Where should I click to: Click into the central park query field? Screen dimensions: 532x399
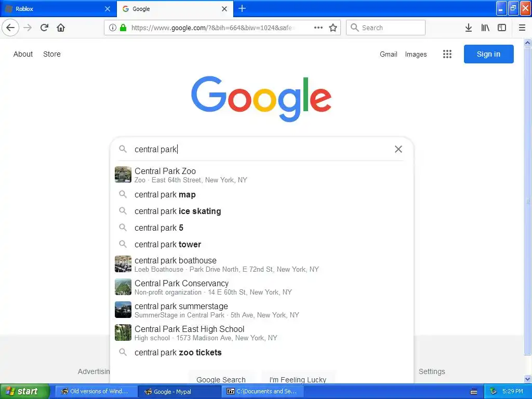(x=261, y=149)
